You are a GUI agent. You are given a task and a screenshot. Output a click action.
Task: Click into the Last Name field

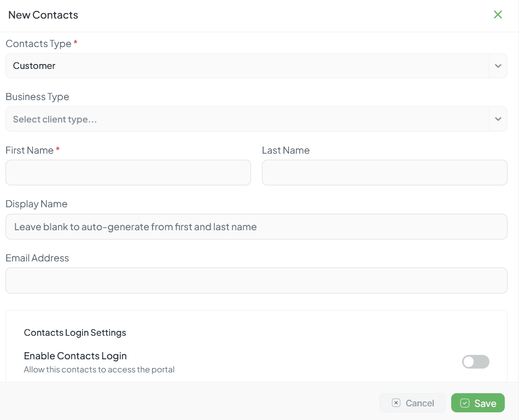point(384,173)
